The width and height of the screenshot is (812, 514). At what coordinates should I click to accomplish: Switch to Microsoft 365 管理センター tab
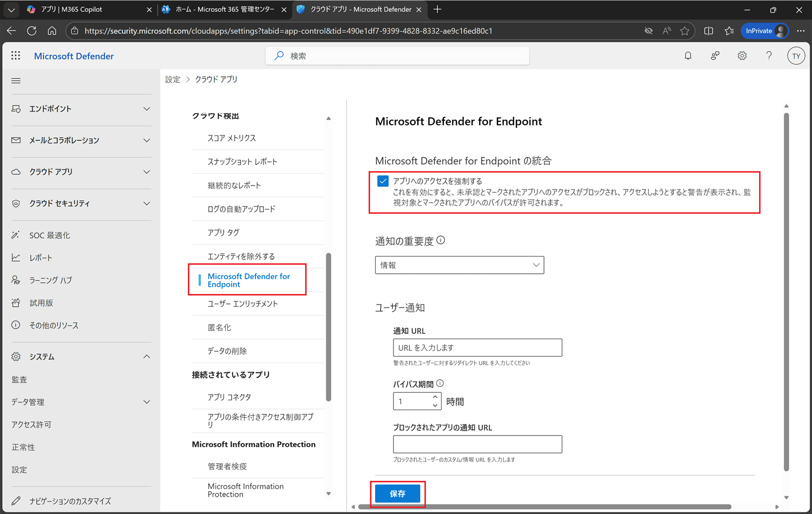(225, 9)
